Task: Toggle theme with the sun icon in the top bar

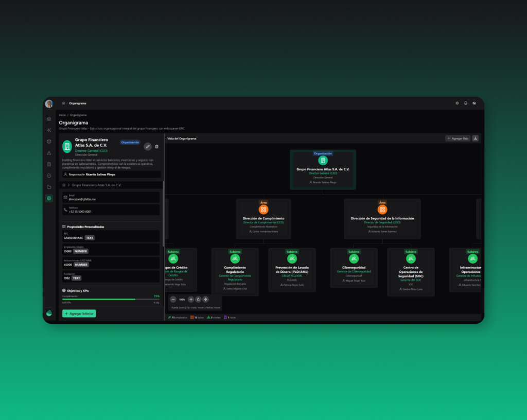Action: pos(457,103)
